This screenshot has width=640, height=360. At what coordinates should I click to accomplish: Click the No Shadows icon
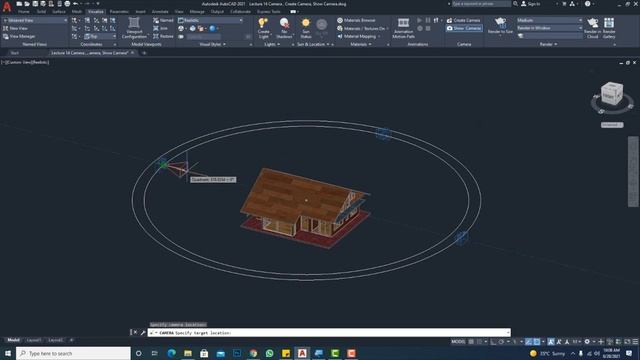(x=284, y=24)
